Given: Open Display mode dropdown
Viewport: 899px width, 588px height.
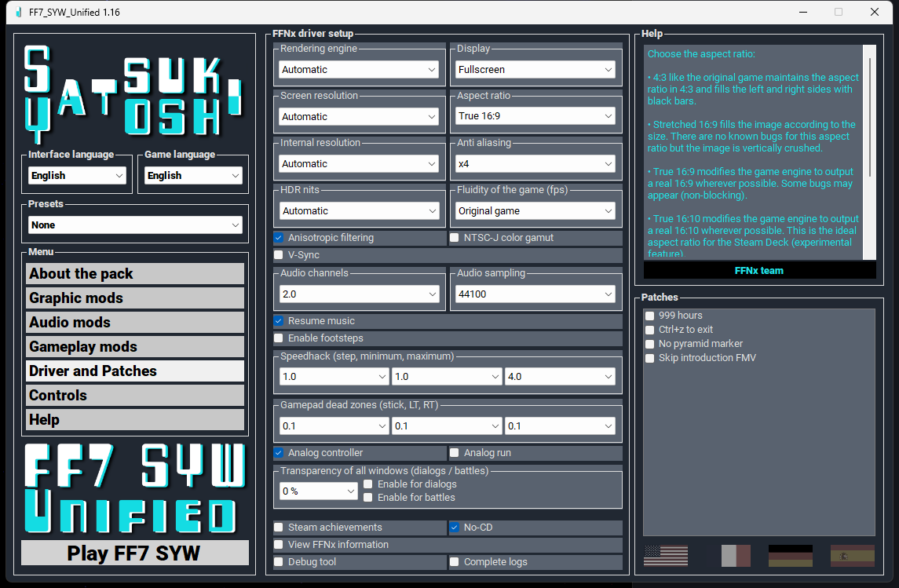Looking at the screenshot, I should [x=535, y=69].
